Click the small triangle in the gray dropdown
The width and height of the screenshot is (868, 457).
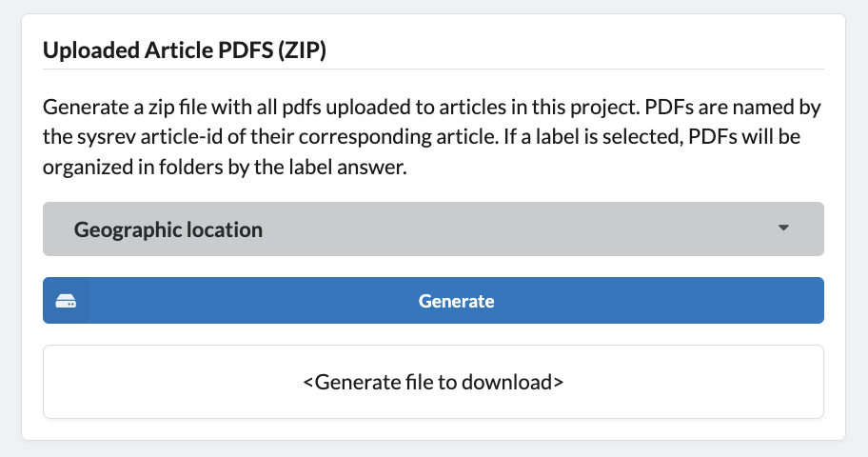tap(783, 228)
